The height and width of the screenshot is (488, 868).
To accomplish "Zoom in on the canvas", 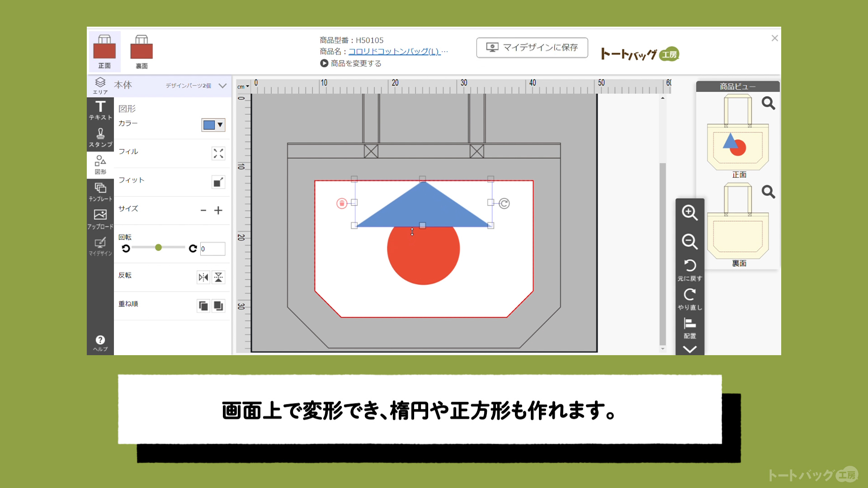I will 689,212.
